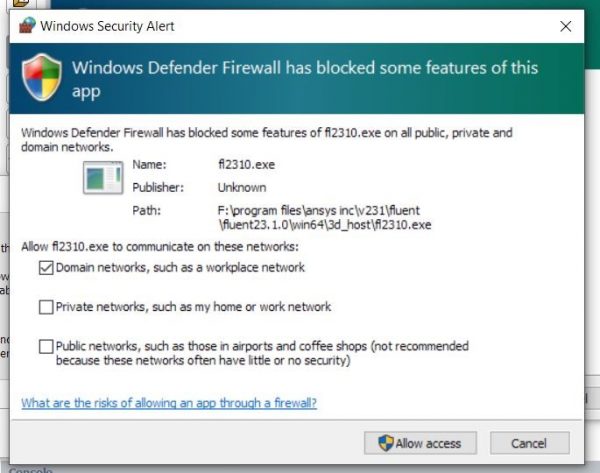Click the firewall brick icon in title bar
This screenshot has width=600, height=473.
click(x=27, y=26)
